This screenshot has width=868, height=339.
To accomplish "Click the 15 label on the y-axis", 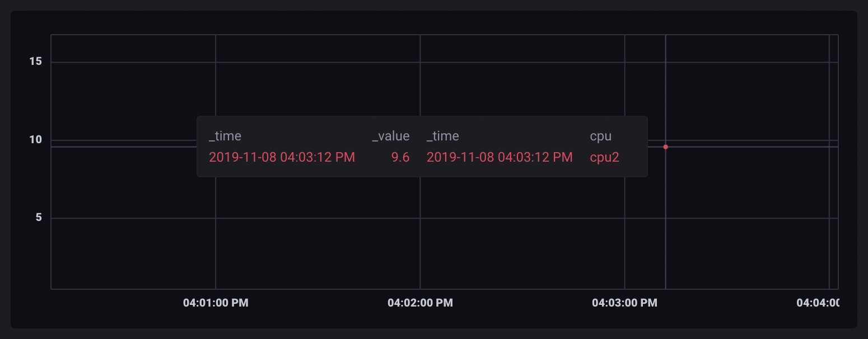I will (35, 62).
